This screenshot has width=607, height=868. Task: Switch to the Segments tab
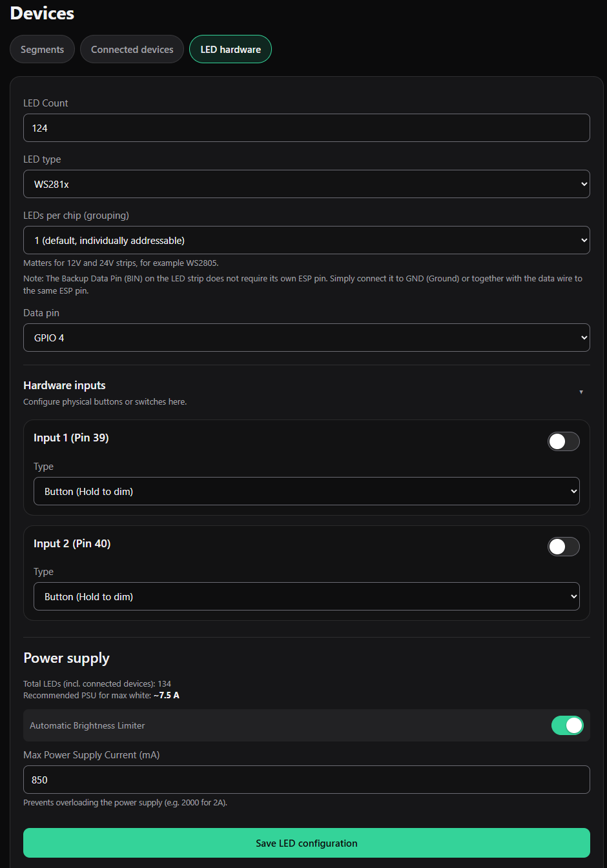(42, 49)
